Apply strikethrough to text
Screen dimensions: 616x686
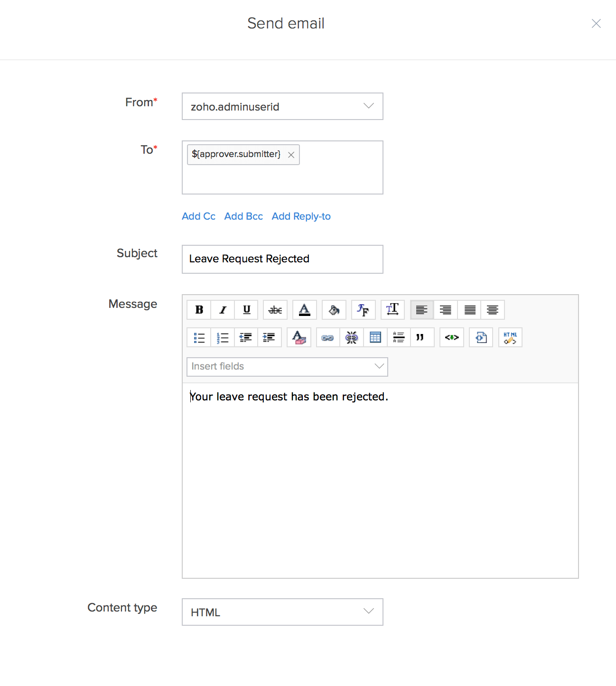pos(275,310)
